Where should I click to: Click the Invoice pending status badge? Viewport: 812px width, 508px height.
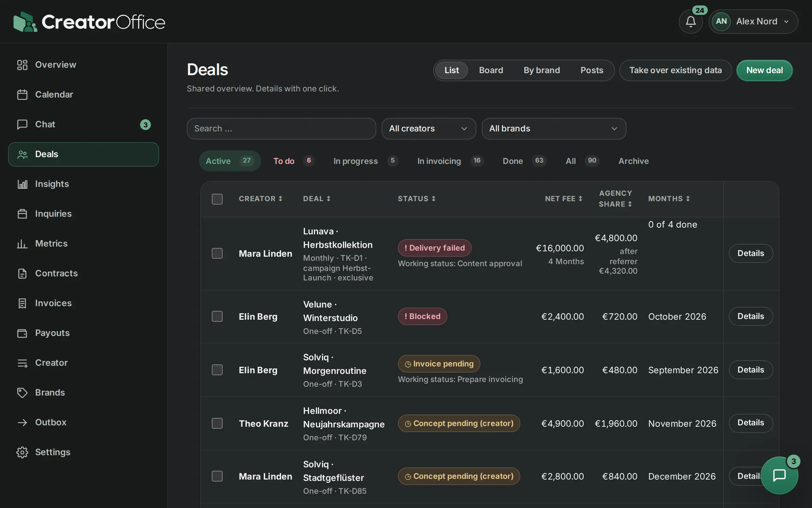click(439, 364)
